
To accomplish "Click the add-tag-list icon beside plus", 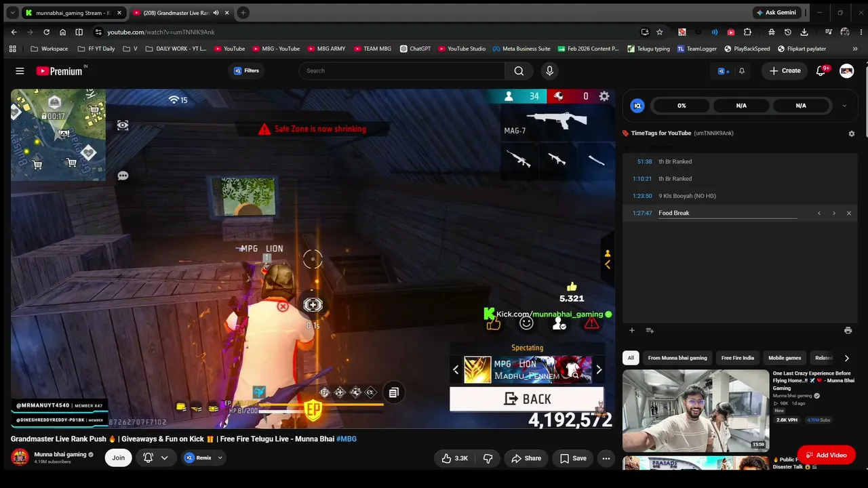I will click(x=650, y=331).
